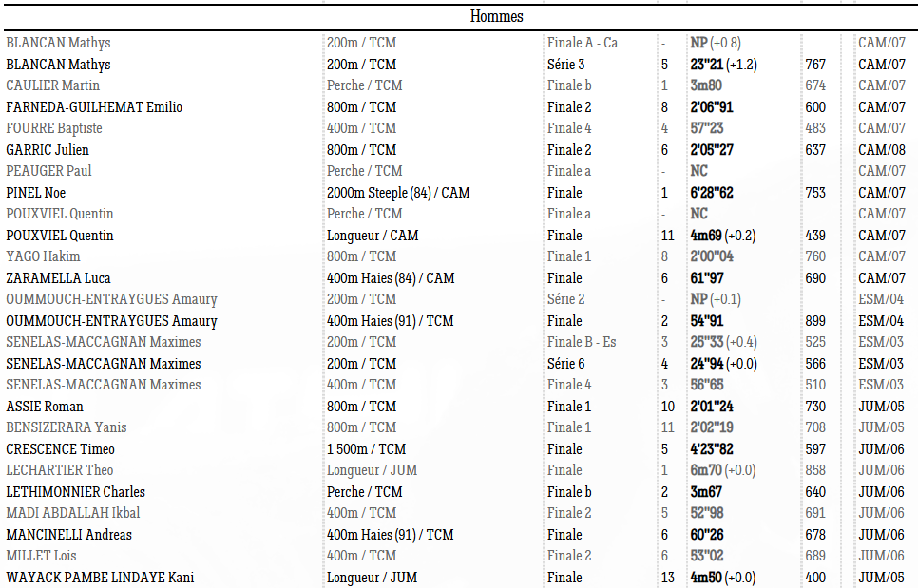Image resolution: width=918 pixels, height=588 pixels.
Task: Select CRESCENCE Timeo name
Action: (x=60, y=448)
